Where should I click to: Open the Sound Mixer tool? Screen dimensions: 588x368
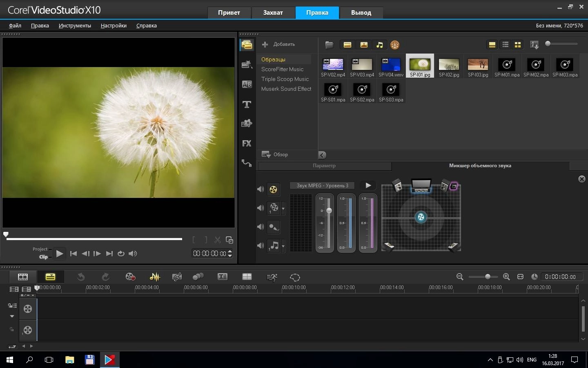coord(155,277)
